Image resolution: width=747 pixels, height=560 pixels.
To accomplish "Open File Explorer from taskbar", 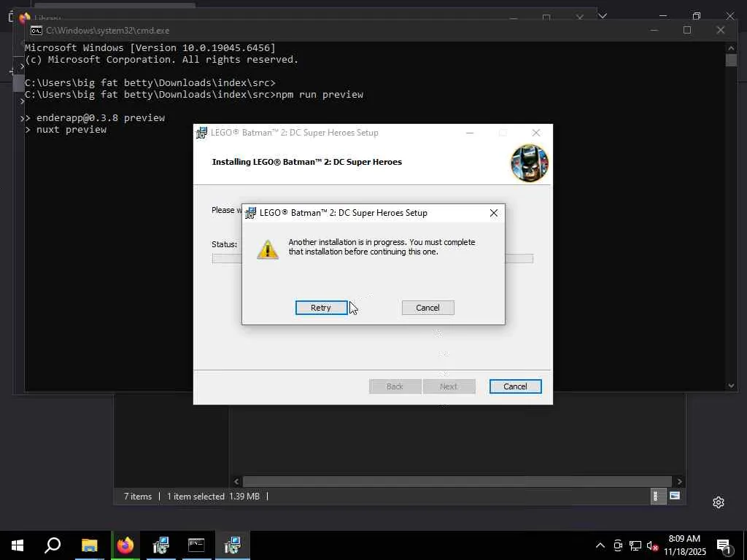I will [89, 545].
